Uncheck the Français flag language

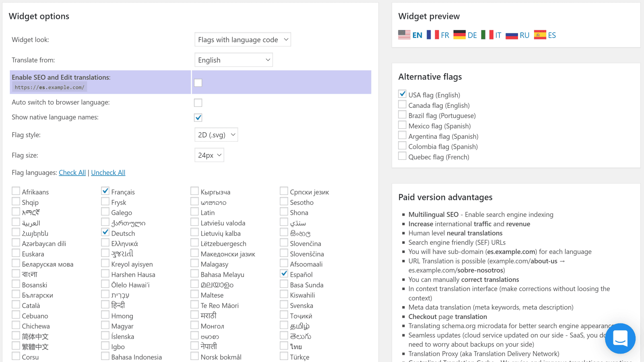coord(105,191)
